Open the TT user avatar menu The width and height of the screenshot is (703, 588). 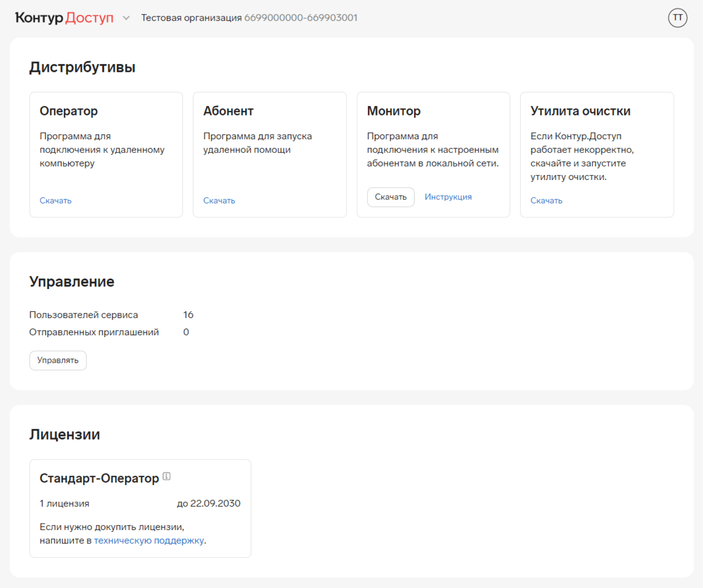pos(677,18)
